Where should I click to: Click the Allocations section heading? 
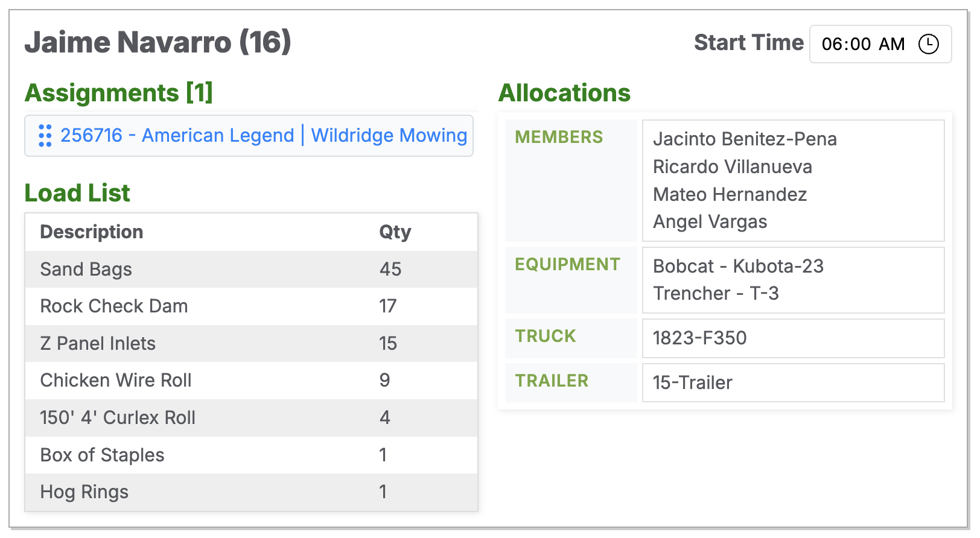[x=564, y=93]
